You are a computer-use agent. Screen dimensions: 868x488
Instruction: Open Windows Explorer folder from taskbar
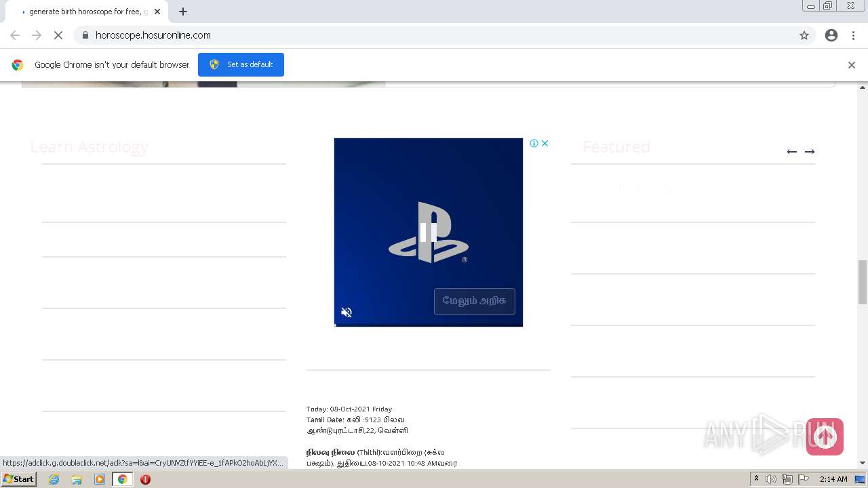77,479
